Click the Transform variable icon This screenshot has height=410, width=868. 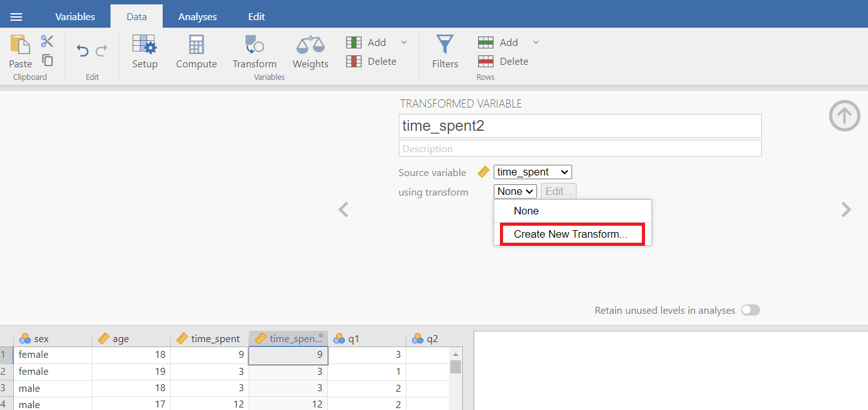(x=254, y=45)
